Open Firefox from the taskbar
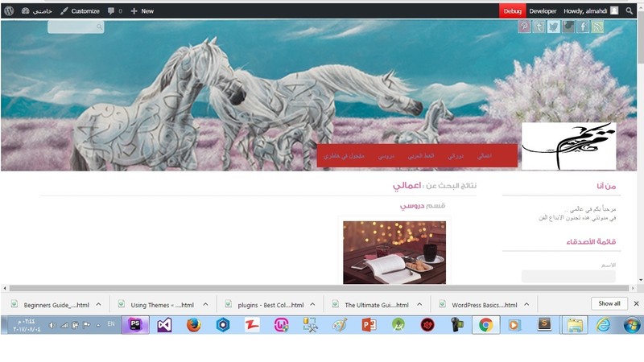Image resolution: width=644 pixels, height=362 pixels. [x=194, y=325]
